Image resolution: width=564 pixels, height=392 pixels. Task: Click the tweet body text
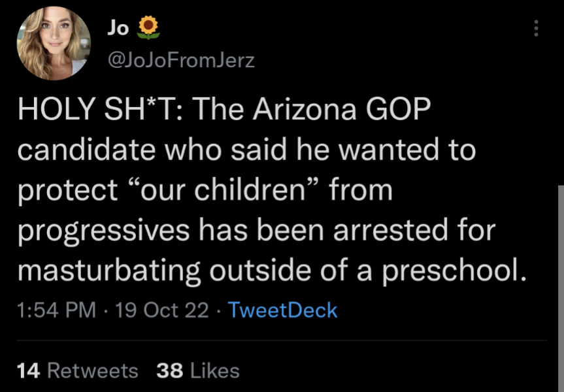pyautogui.click(x=272, y=190)
